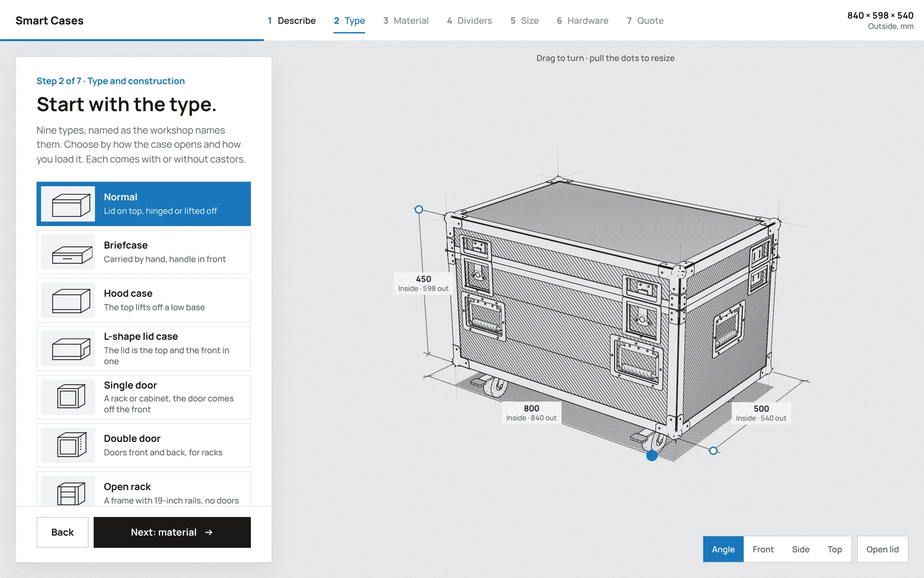Click the arrow on Next: material
Viewport: 924px width, 578px height.
[x=209, y=532]
